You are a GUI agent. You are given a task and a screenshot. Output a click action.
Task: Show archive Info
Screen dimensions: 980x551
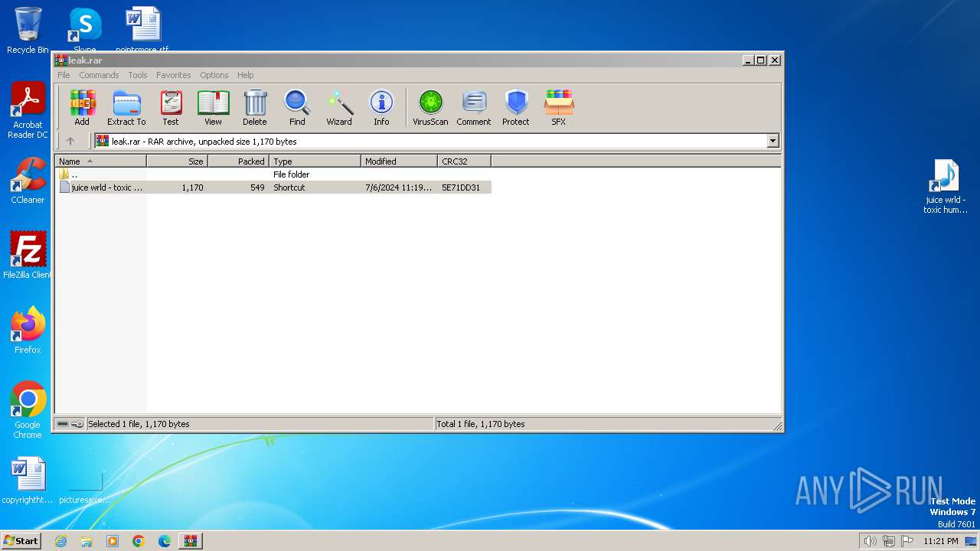coord(381,107)
